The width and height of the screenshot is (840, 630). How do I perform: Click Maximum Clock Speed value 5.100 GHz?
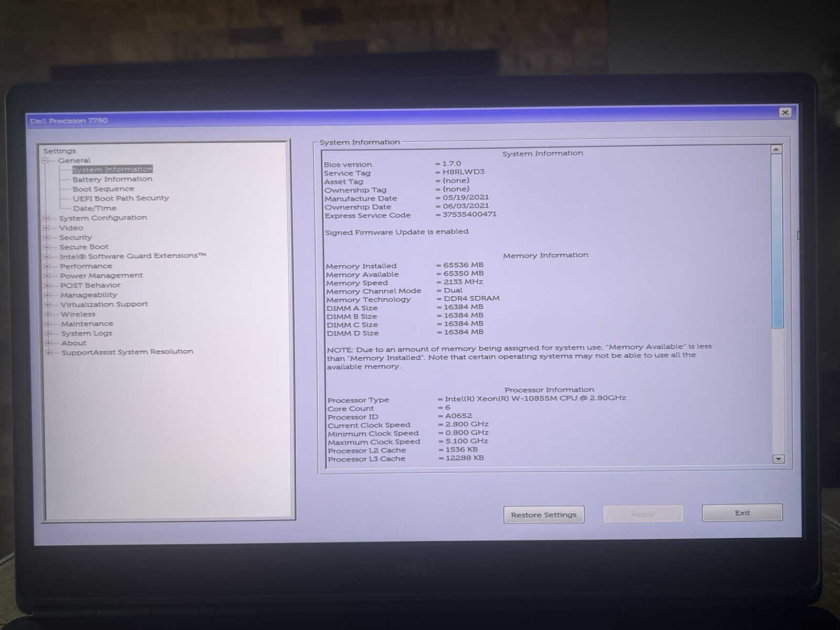(x=467, y=441)
